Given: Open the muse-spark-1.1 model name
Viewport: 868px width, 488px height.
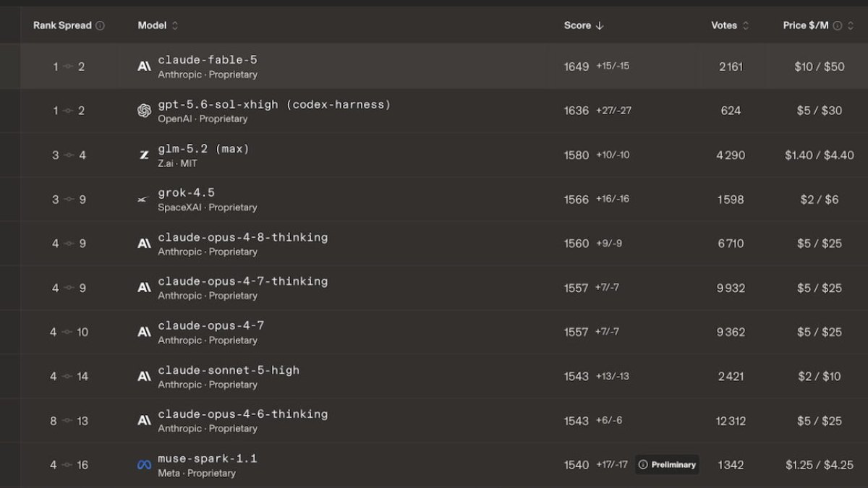Looking at the screenshot, I should (x=208, y=458).
